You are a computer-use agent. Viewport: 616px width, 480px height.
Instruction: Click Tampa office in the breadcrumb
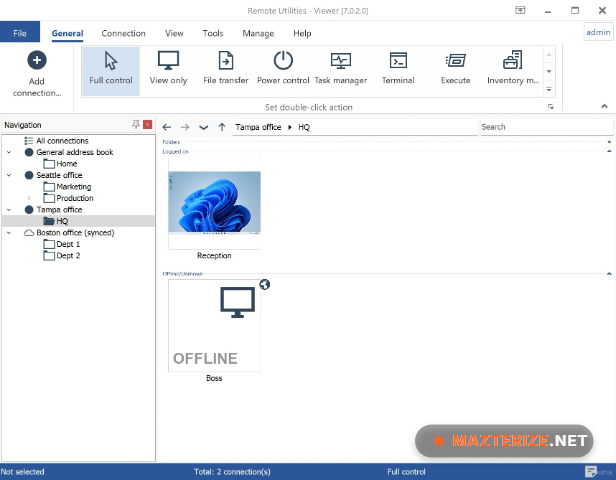pos(258,127)
